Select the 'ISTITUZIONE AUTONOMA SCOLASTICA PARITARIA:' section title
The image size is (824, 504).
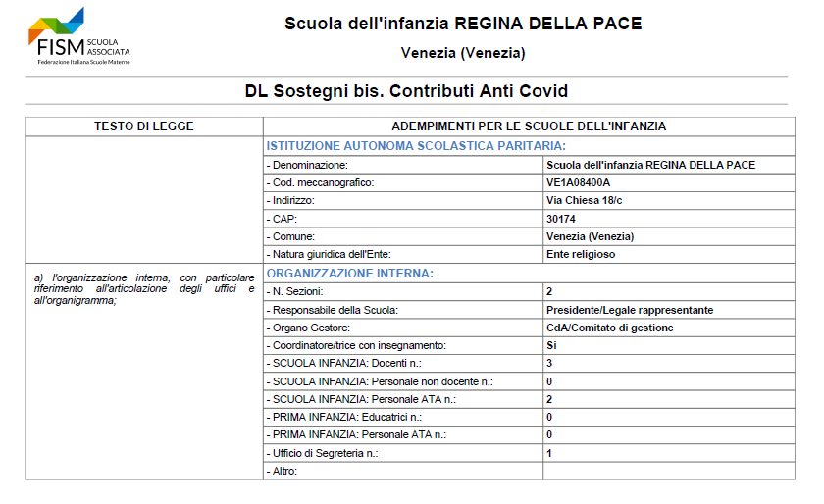416,146
